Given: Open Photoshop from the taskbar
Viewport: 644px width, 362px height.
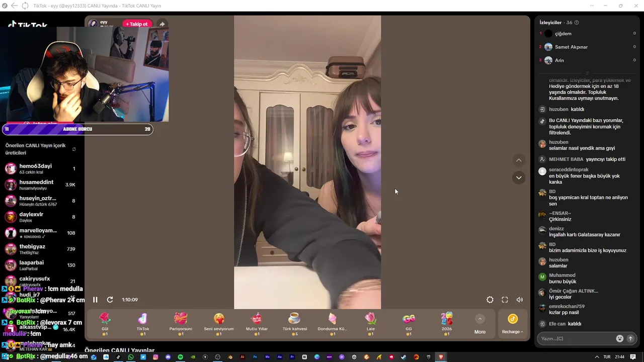Looking at the screenshot, I should click(x=255, y=357).
